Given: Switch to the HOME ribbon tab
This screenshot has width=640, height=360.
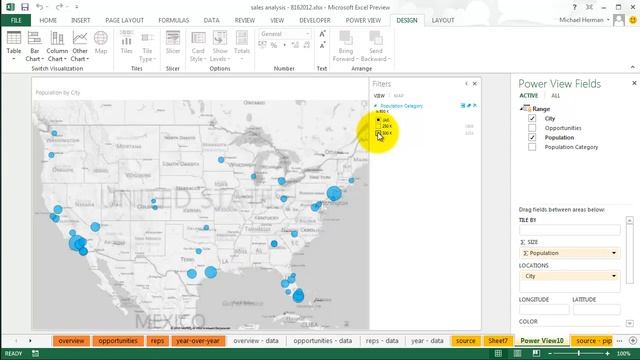Looking at the screenshot, I should [x=48, y=20].
